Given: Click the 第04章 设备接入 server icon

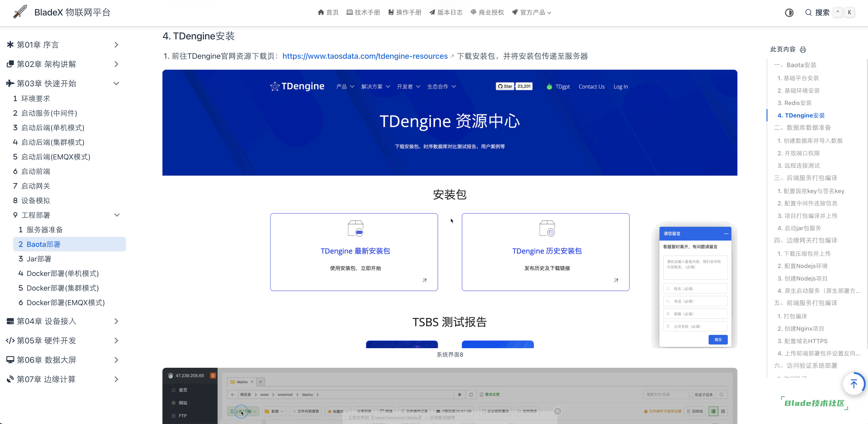Looking at the screenshot, I should click(10, 321).
